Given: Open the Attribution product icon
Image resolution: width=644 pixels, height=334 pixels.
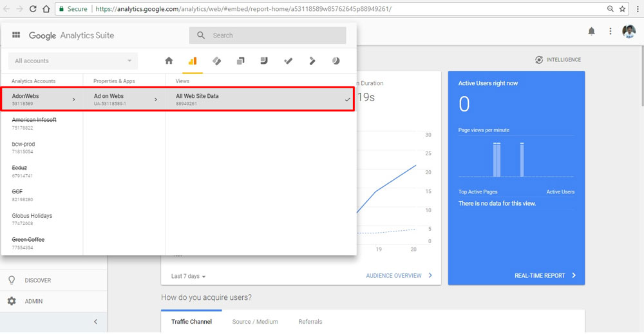Looking at the screenshot, I should (x=312, y=61).
